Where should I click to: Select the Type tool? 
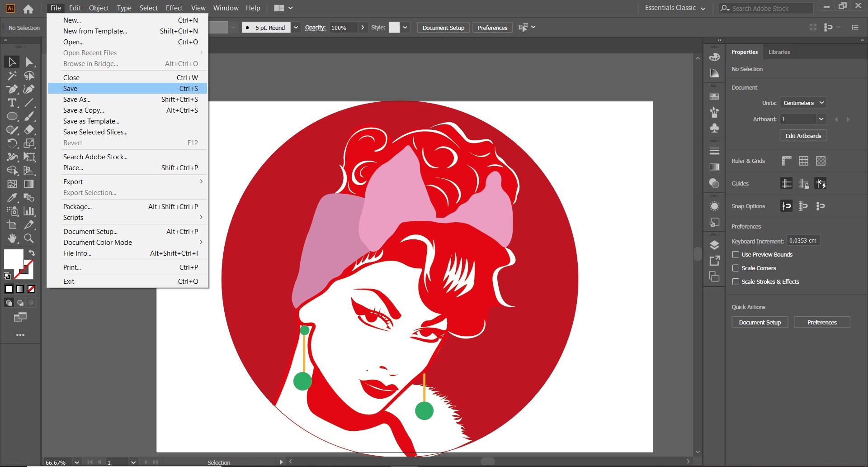12,103
